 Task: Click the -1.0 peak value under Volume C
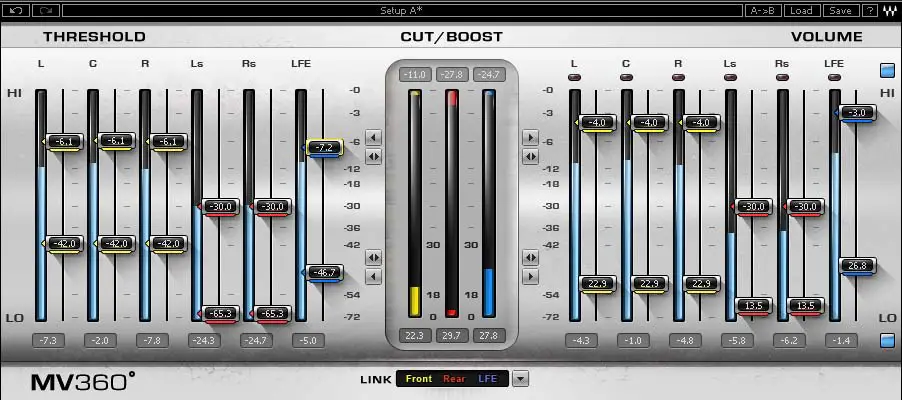point(633,341)
